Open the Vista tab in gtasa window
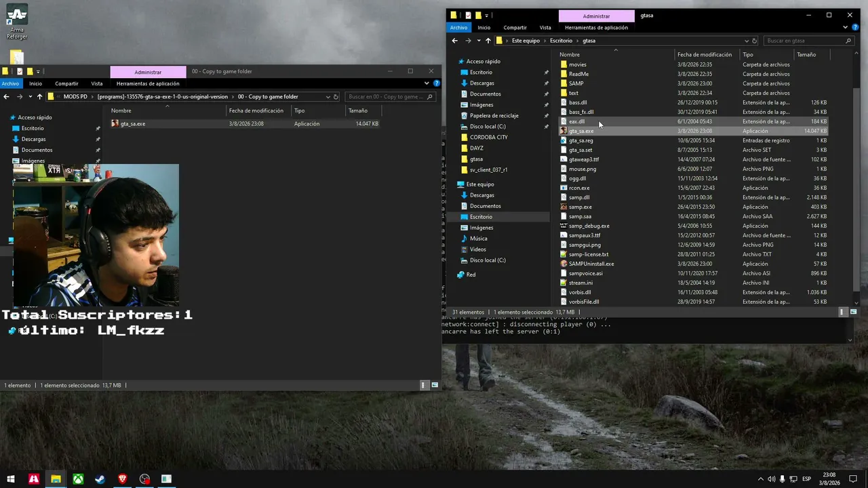Viewport: 868px width, 488px height. (545, 28)
